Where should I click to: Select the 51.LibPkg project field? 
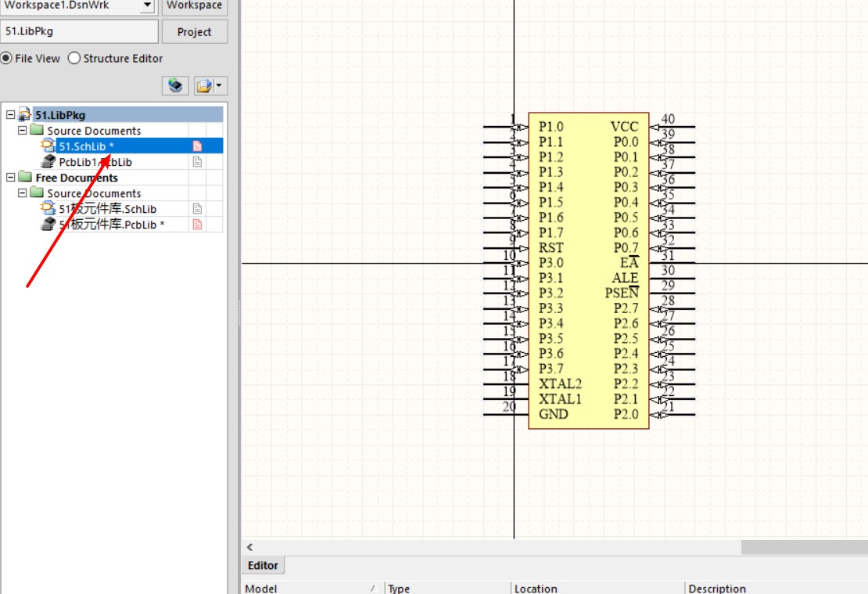(79, 31)
